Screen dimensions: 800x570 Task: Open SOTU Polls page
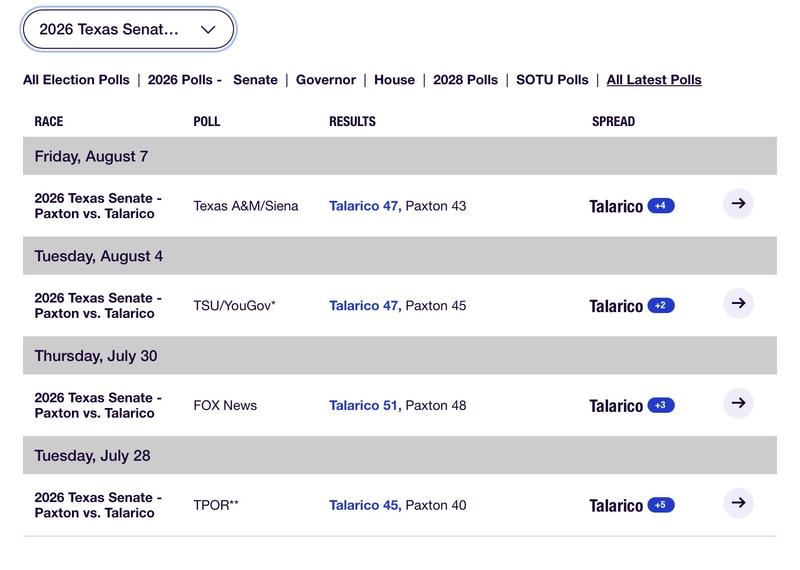coord(552,80)
